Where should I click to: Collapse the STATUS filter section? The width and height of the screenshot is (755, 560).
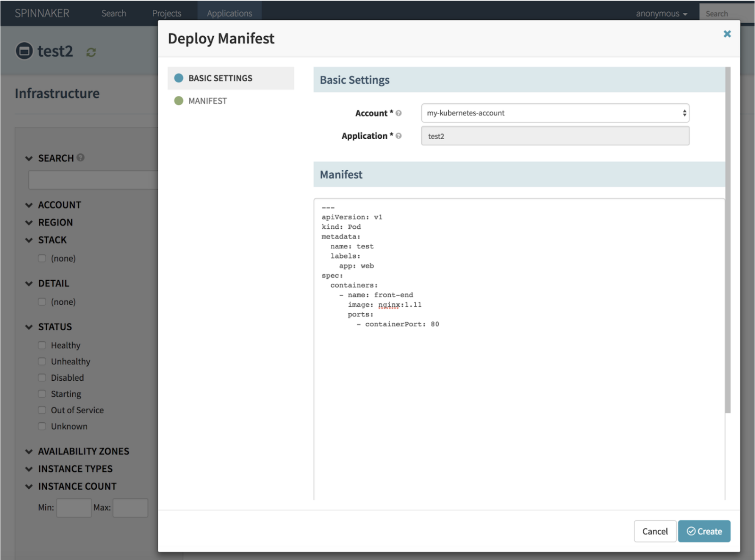(x=29, y=327)
